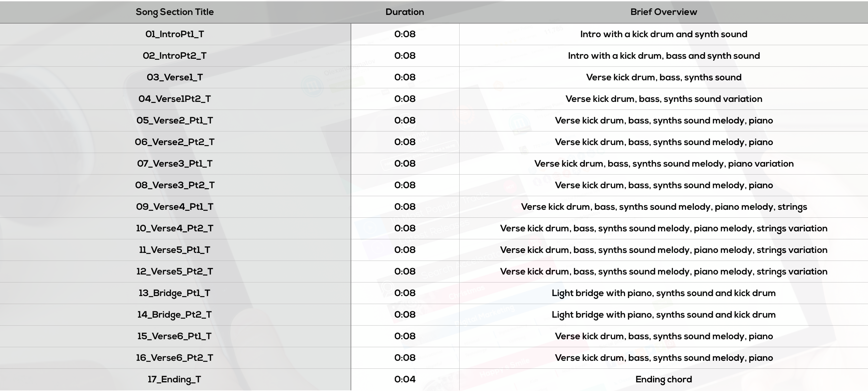Click the 0:08 duration of 06_Verse2_Pt2_T
The width and height of the screenshot is (868, 391).
tap(405, 142)
